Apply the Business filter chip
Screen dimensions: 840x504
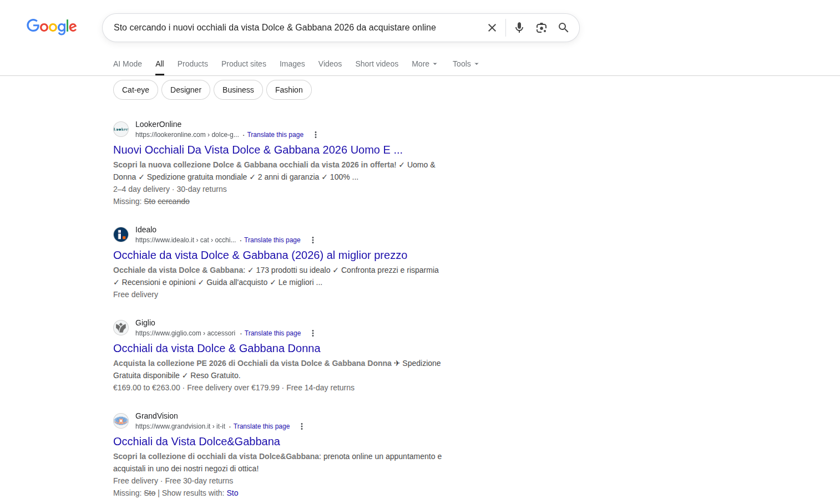pyautogui.click(x=238, y=90)
